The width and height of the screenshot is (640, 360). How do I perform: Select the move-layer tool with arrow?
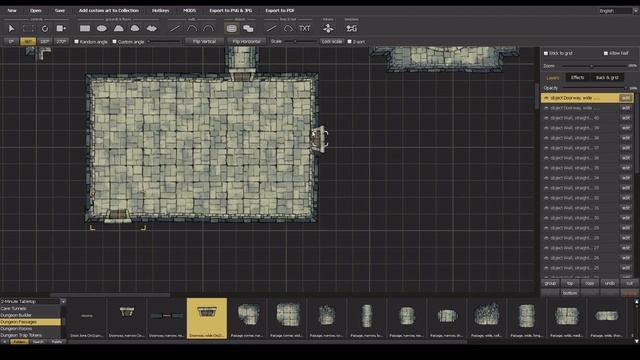click(61, 28)
